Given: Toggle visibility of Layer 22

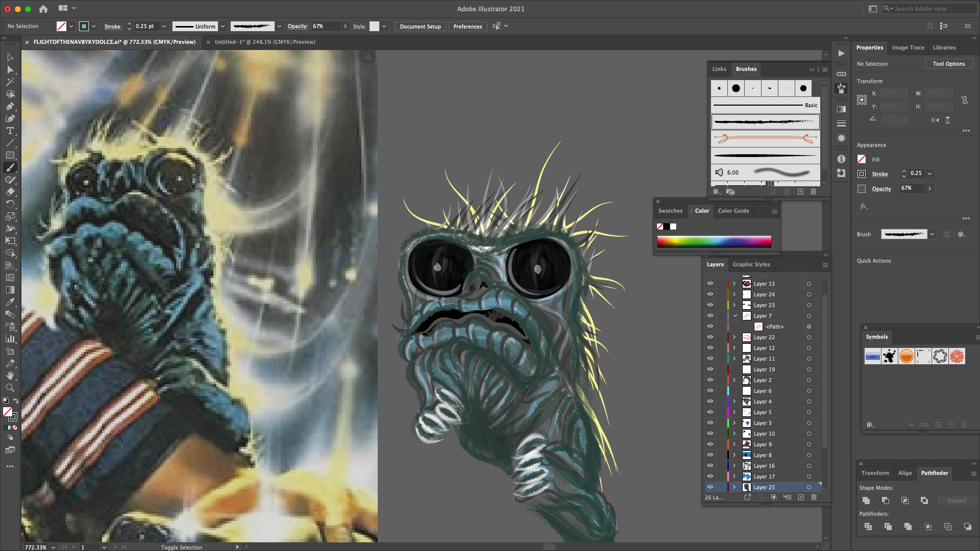Looking at the screenshot, I should click(x=710, y=337).
